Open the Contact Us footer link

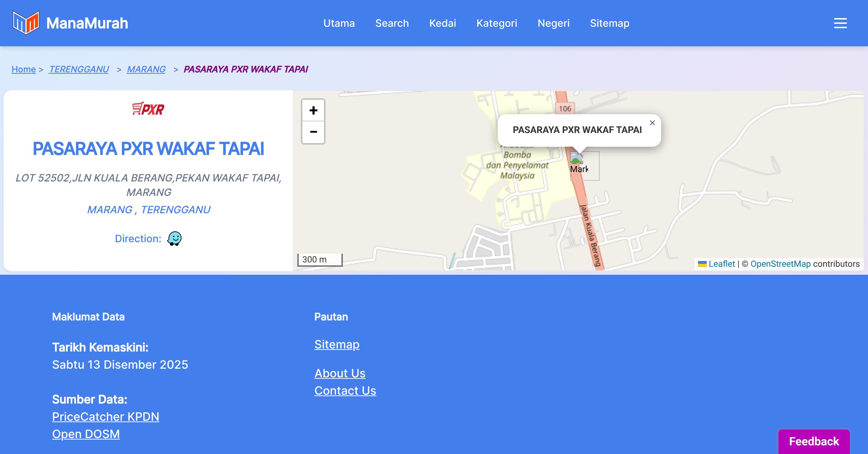(x=345, y=391)
